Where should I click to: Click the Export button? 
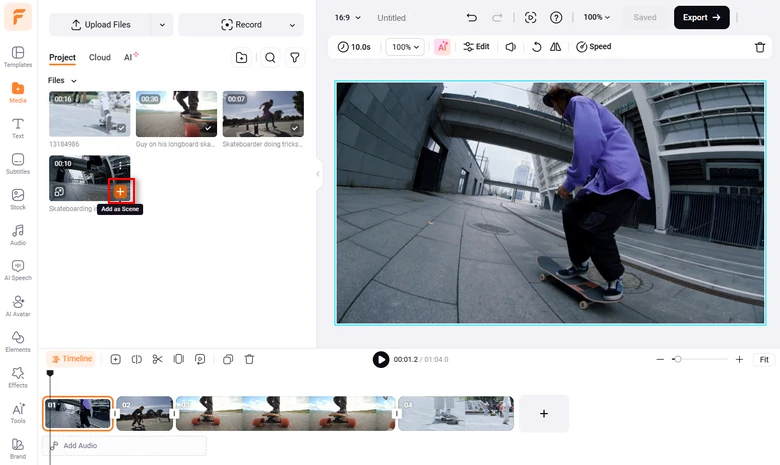coord(701,17)
